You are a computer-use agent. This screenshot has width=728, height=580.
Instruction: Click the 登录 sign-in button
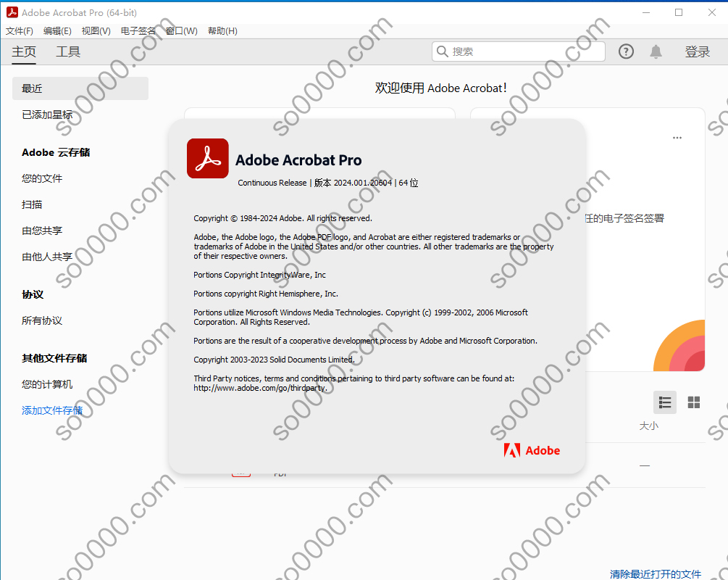tap(698, 51)
